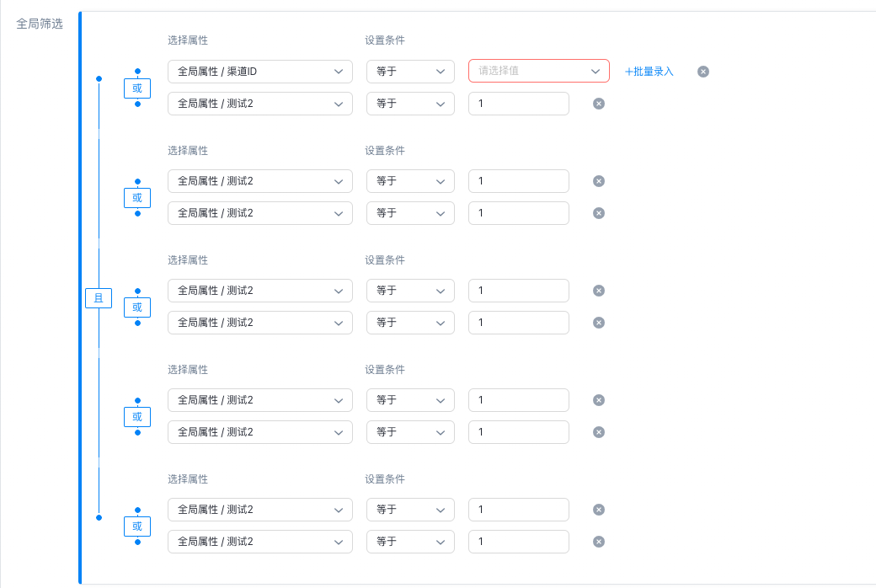Open attribute dropdown, third group first row
876x588 pixels.
259,291
